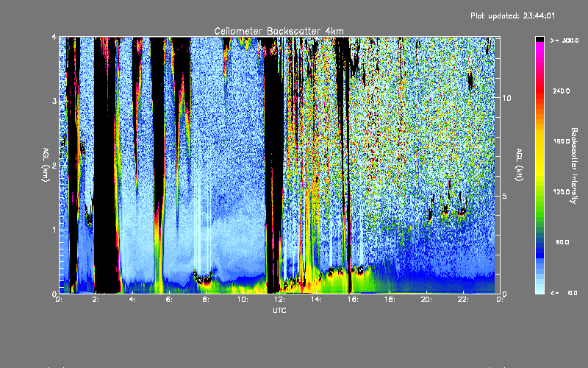Click the "Ceilometer Backscatter 4km" plot title
The width and height of the screenshot is (588, 368).
pos(279,31)
